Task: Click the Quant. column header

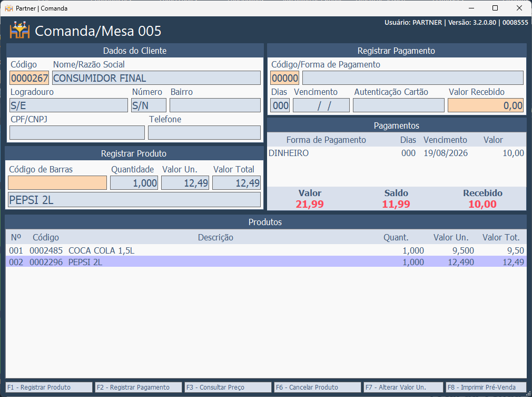Action: point(396,237)
